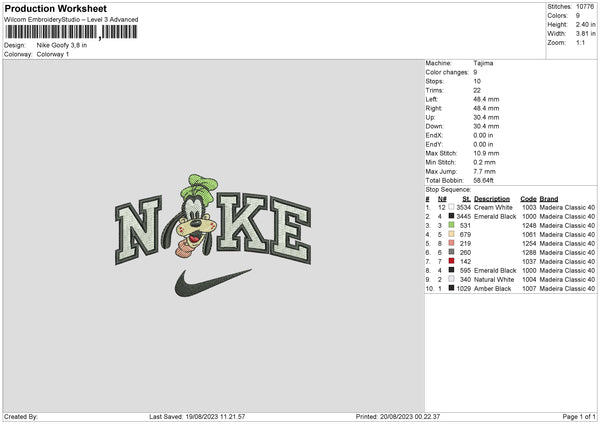Viewport: 600px width, 424px height.
Task: Click the Printed 20/08/2023 timestamp
Action: [398, 416]
